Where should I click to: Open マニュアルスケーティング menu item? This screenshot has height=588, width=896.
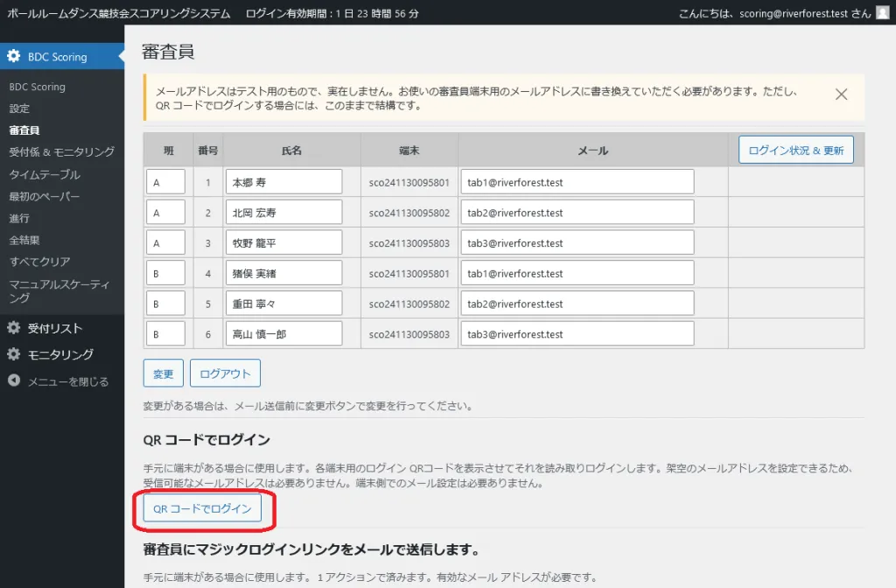(x=59, y=290)
